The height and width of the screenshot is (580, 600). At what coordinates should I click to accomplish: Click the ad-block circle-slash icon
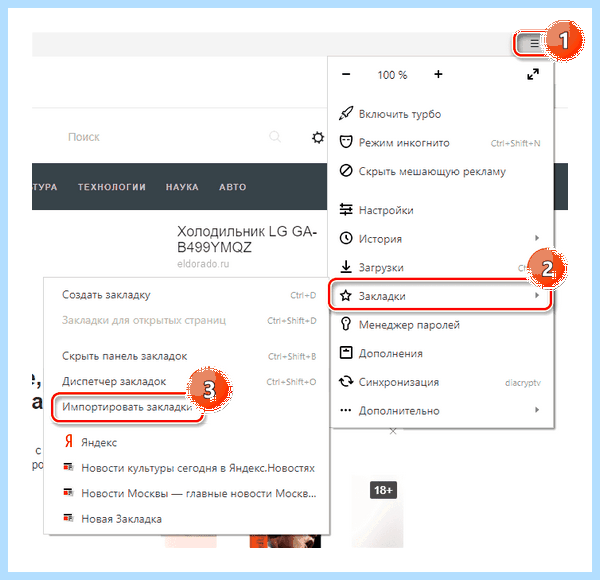346,171
